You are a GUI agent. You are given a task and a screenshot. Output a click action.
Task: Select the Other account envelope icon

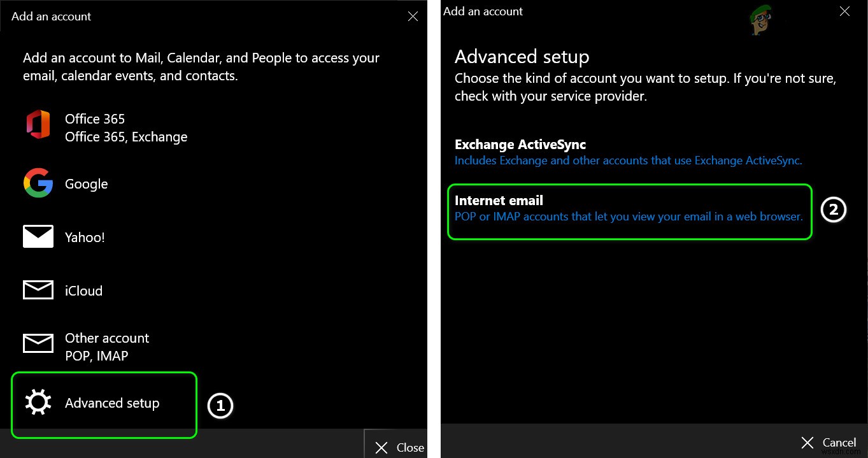[x=38, y=343]
